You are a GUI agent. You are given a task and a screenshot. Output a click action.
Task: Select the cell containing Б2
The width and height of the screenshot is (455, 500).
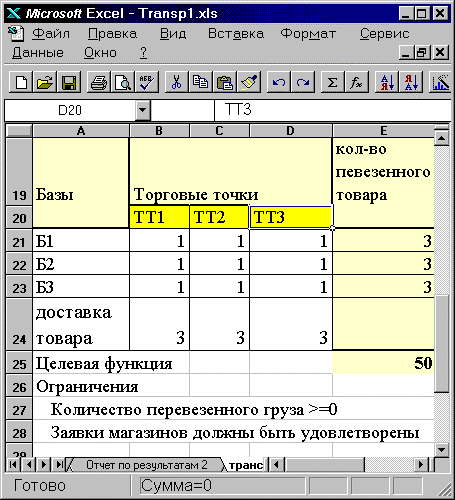(81, 263)
